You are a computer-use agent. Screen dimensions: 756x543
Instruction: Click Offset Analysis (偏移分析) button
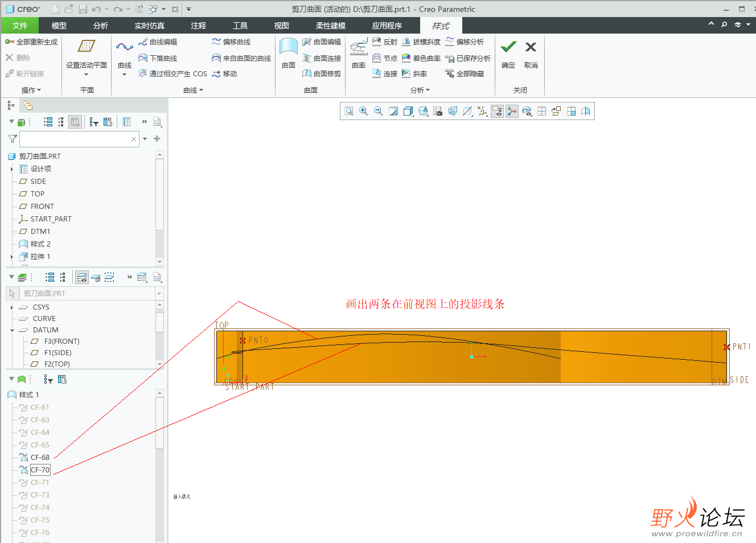465,42
